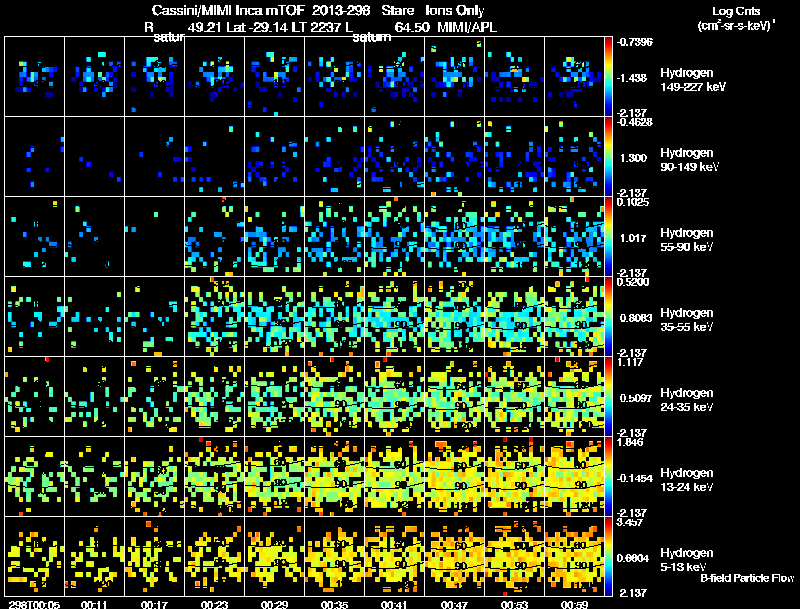
Task: Open the 5-13 keV panel at 00:47
Action: click(454, 557)
